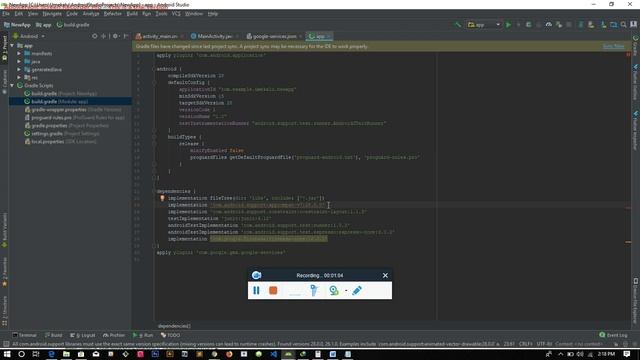640x360 pixels.
Task: Open File Explorer from taskbar
Action: (66, 354)
